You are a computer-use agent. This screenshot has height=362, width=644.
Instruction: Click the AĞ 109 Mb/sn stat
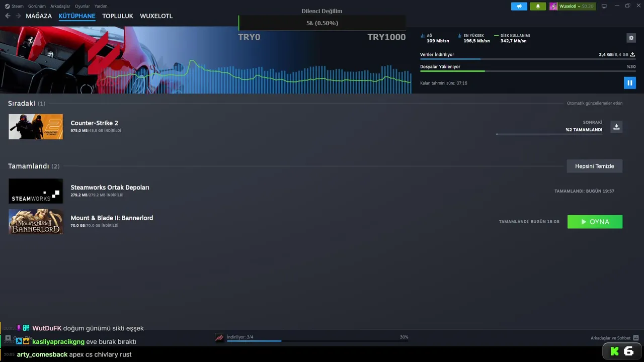tap(435, 38)
